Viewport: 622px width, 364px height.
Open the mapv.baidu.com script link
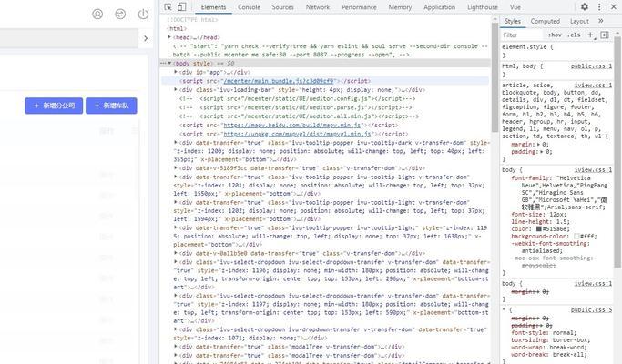click(292, 126)
